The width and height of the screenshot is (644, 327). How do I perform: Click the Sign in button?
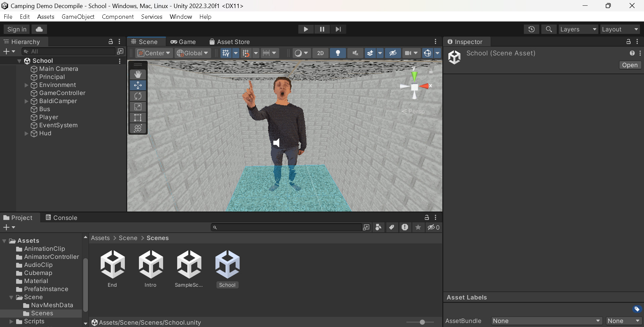point(16,29)
